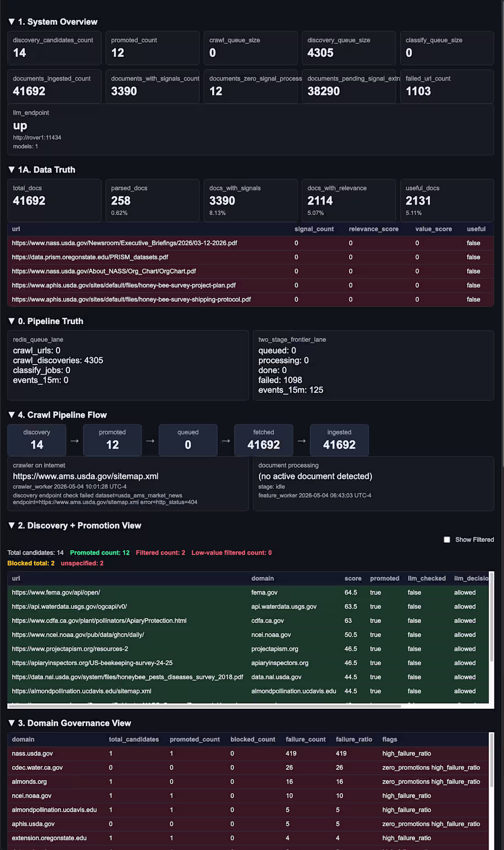Collapse the 0. Pipeline Truth section
The width and height of the screenshot is (504, 850).
coord(46,321)
